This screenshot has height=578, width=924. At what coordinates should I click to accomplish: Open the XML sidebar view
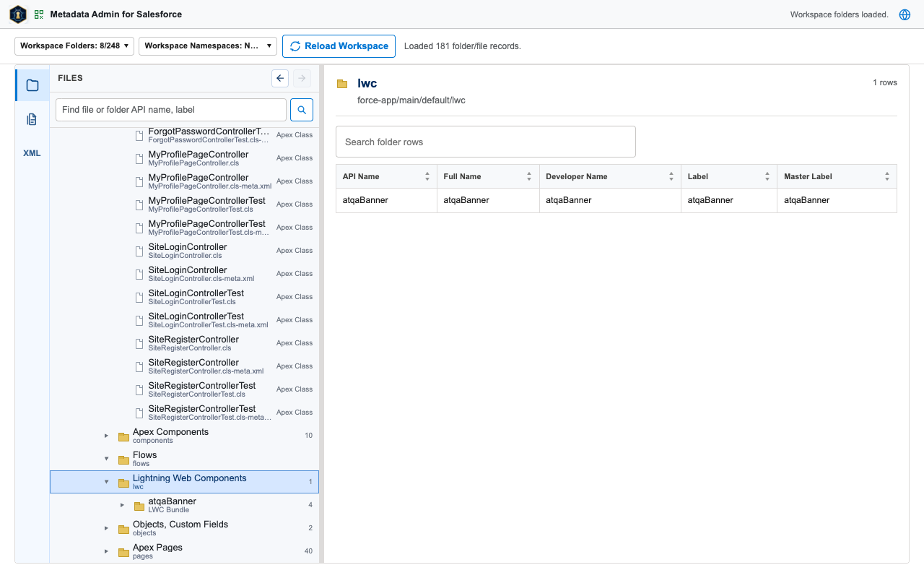(32, 153)
